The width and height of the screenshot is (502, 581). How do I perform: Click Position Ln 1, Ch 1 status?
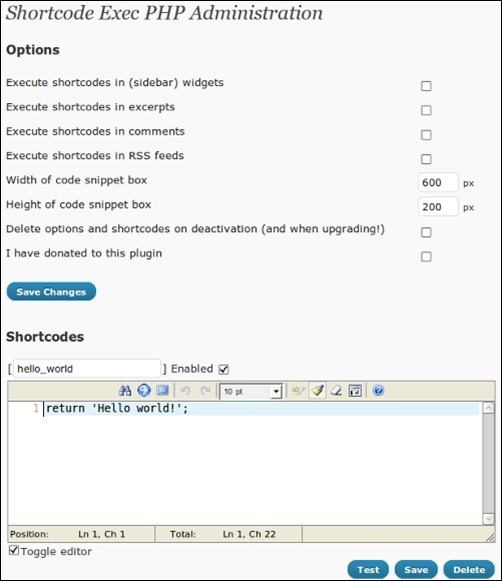click(x=102, y=534)
